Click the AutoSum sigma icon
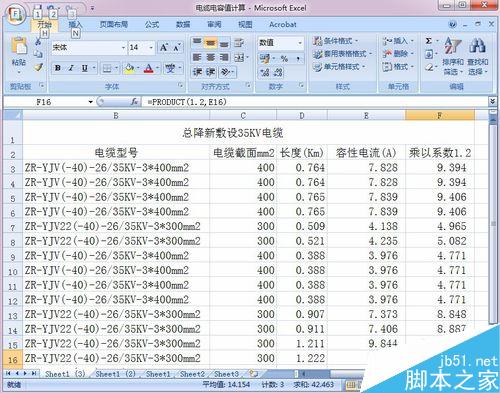The height and width of the screenshot is (393, 500). [429, 41]
